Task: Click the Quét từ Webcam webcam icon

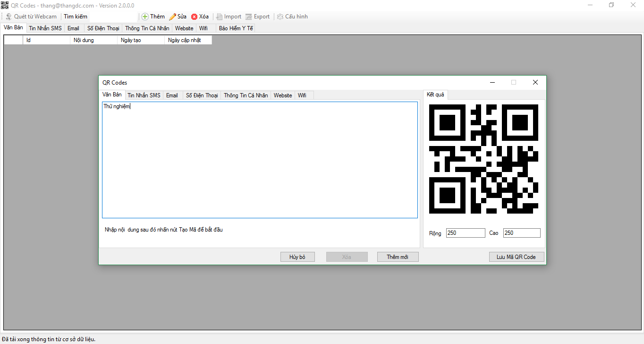Action: click(x=8, y=16)
